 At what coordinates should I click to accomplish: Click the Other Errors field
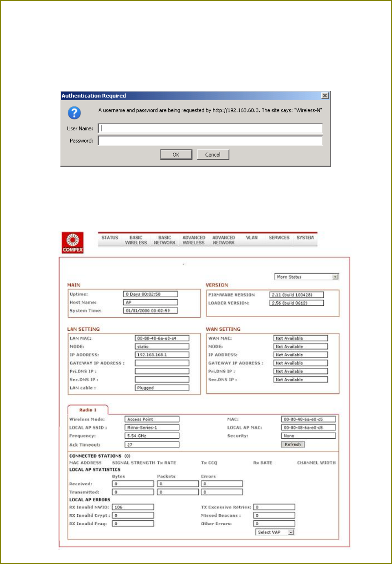point(274,524)
